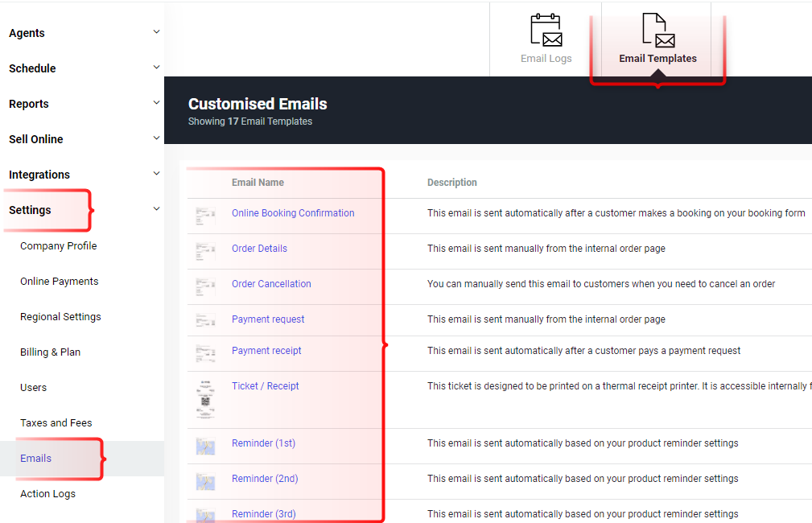Open the Reports sidebar section
This screenshot has width=812, height=523.
28,104
